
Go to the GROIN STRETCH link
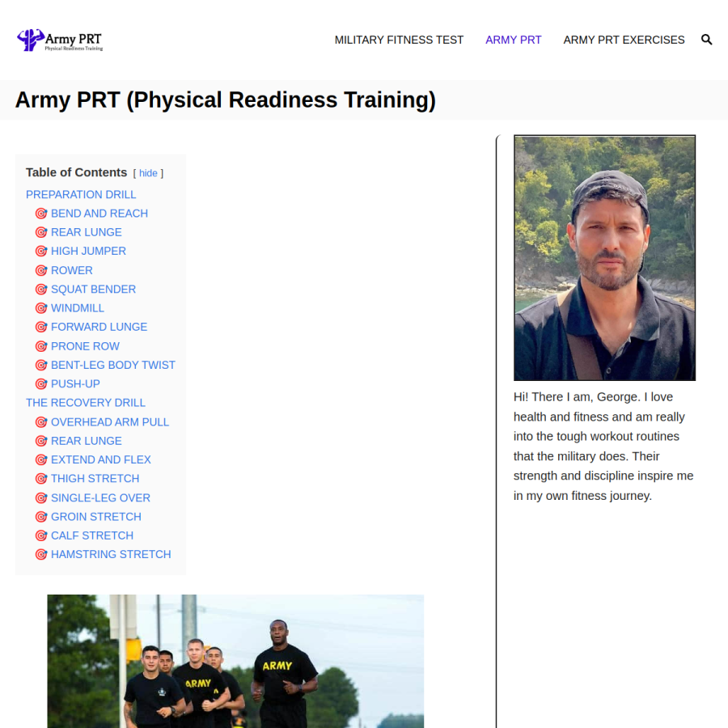(x=96, y=517)
